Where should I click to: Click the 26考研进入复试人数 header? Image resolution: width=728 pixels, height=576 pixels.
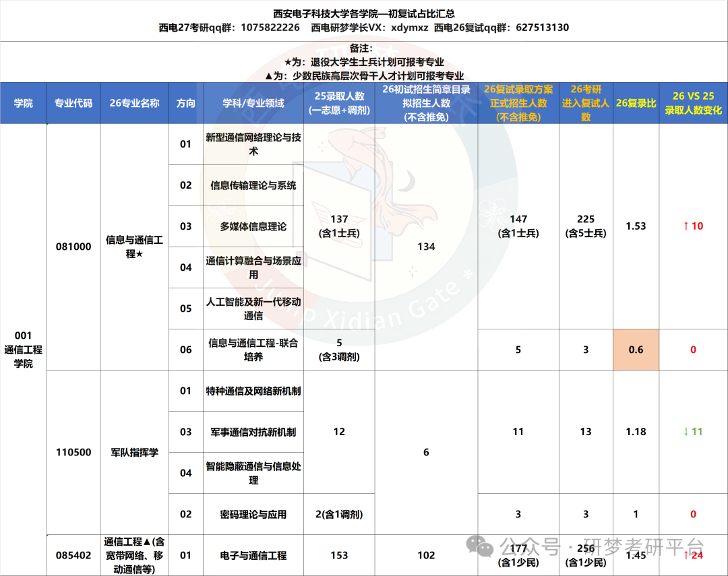coord(586,103)
